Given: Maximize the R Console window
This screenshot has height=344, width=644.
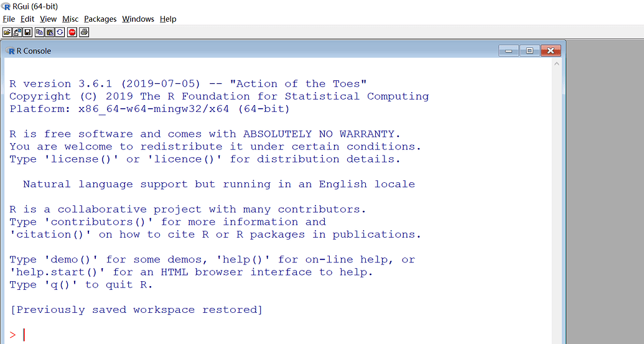Looking at the screenshot, I should [x=530, y=50].
